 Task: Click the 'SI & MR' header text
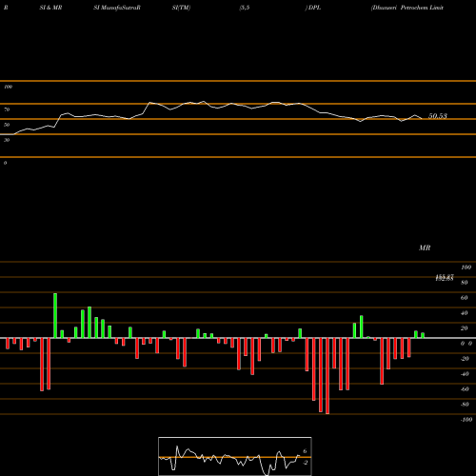click(x=50, y=8)
